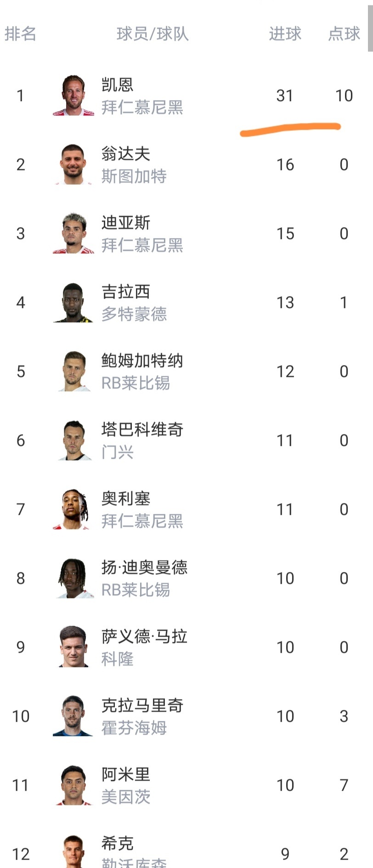The height and width of the screenshot is (868, 373).
Task: Open the 霍芬海姆 team link
Action: [134, 728]
